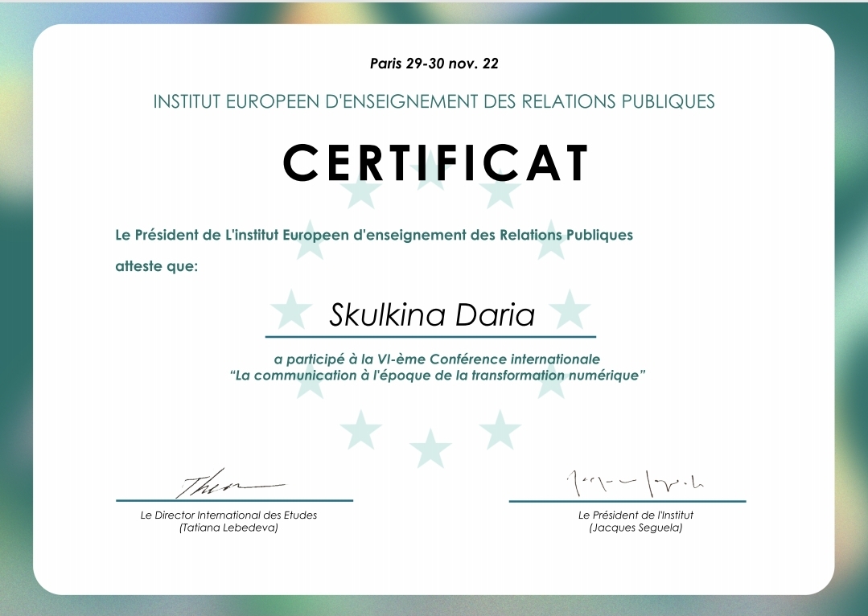Image resolution: width=868 pixels, height=616 pixels.
Task: Click 'a participé à la VI-ème Conférence internationale'
Action: [x=438, y=359]
